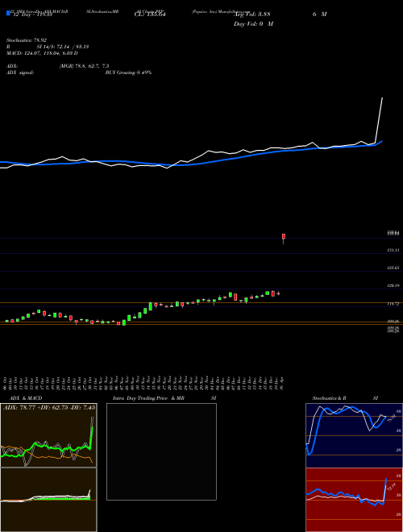Image resolution: width=403 pixels, height=532 pixels.
Task: Click the 'Stochastics & R' panel title
Action: [329, 398]
